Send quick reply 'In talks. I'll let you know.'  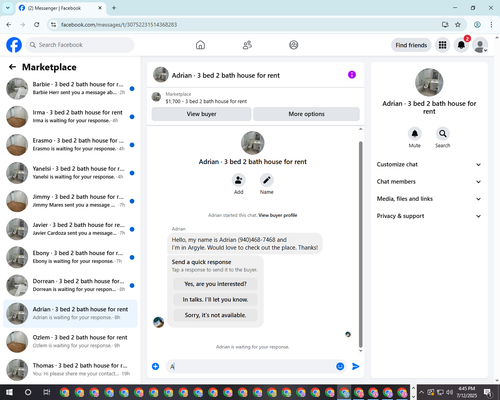(215, 300)
